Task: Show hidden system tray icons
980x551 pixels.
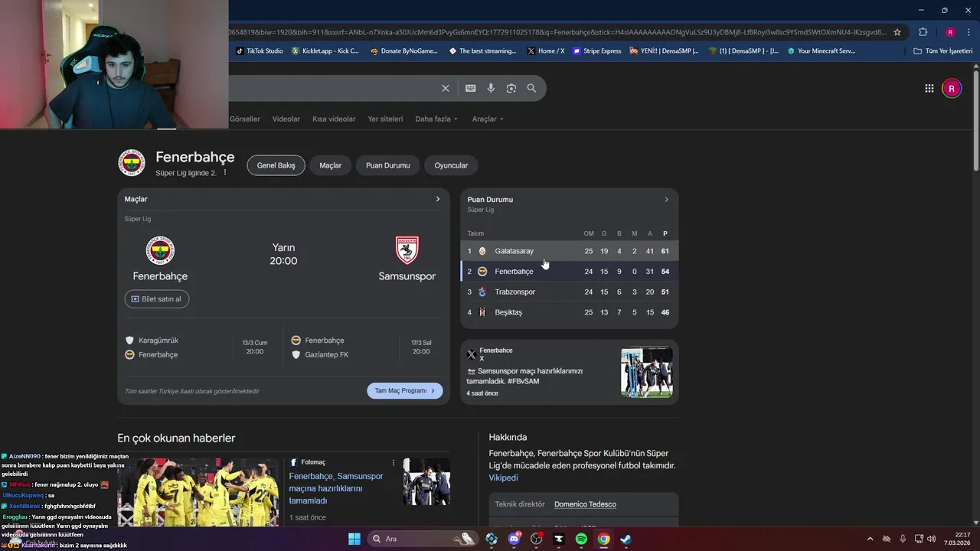Action: tap(870, 539)
